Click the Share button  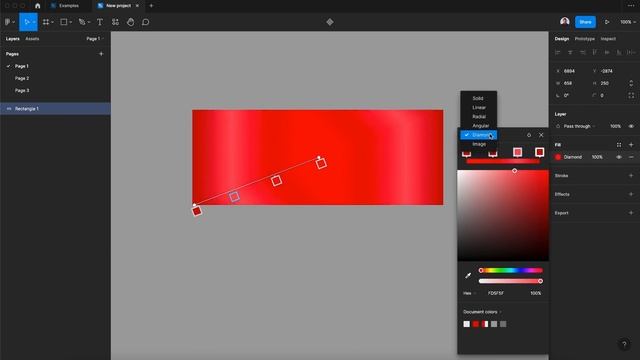point(585,22)
